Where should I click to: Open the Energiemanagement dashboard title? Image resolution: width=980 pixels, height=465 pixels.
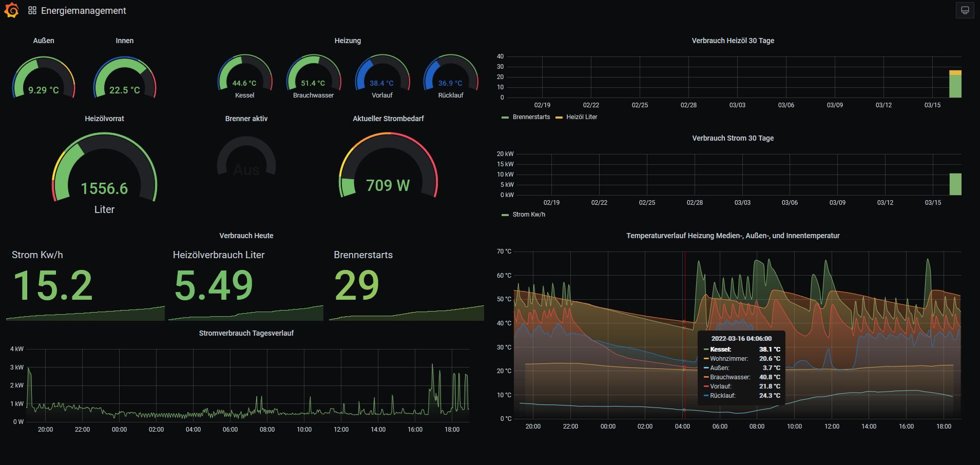pyautogui.click(x=83, y=10)
